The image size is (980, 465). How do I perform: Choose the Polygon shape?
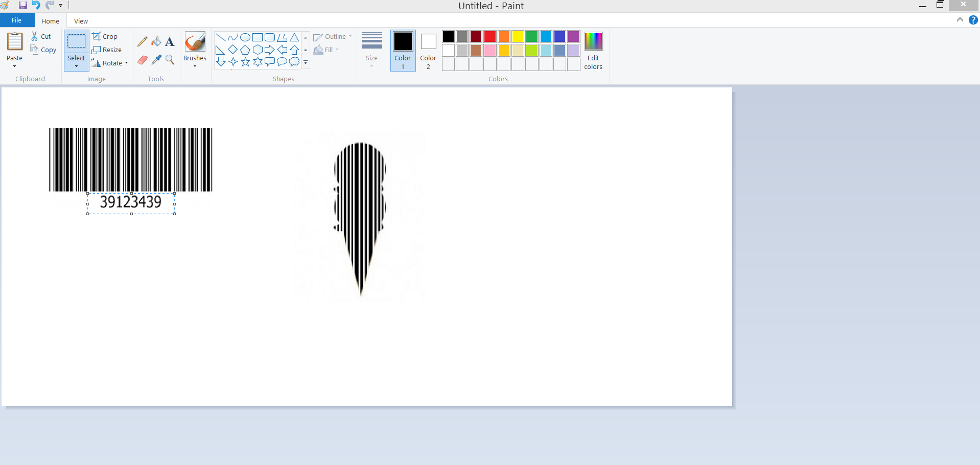(x=282, y=37)
